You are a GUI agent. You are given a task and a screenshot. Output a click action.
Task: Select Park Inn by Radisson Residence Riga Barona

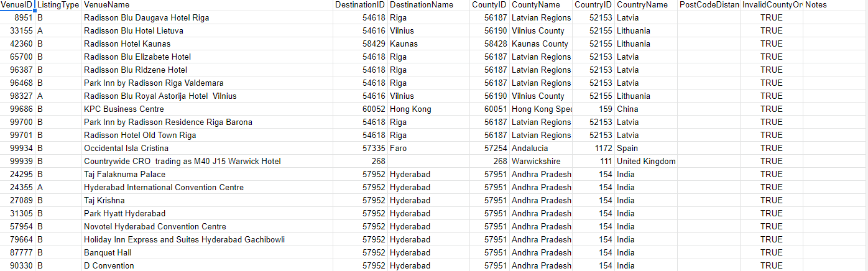[208, 122]
